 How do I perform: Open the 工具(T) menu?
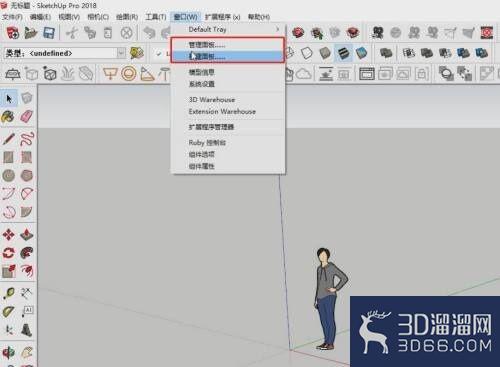coord(156,17)
